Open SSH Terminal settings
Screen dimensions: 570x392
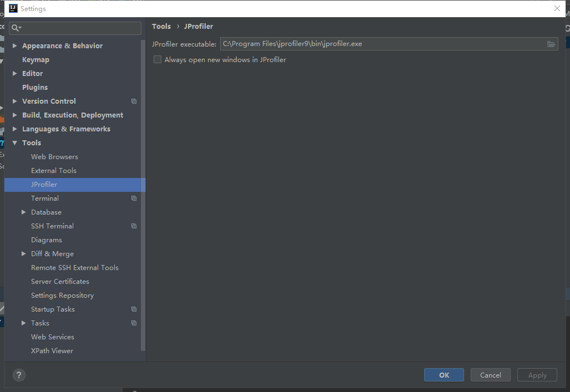pos(52,226)
